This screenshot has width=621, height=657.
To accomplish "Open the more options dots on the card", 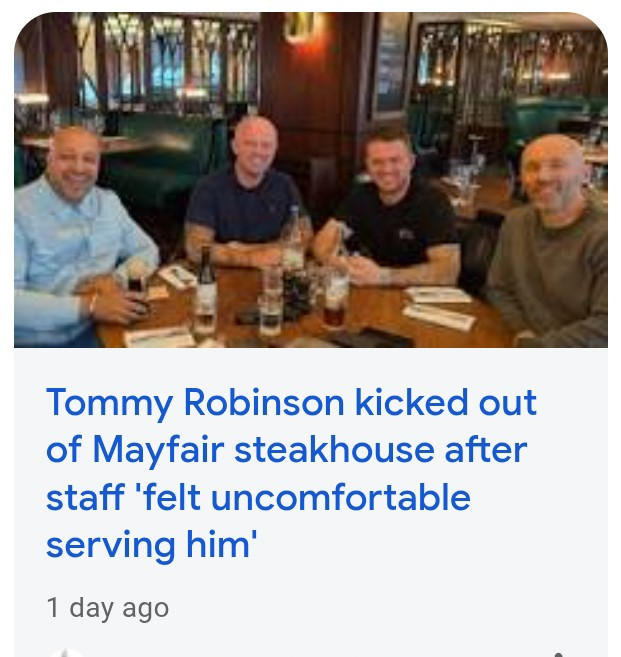I will [x=558, y=654].
